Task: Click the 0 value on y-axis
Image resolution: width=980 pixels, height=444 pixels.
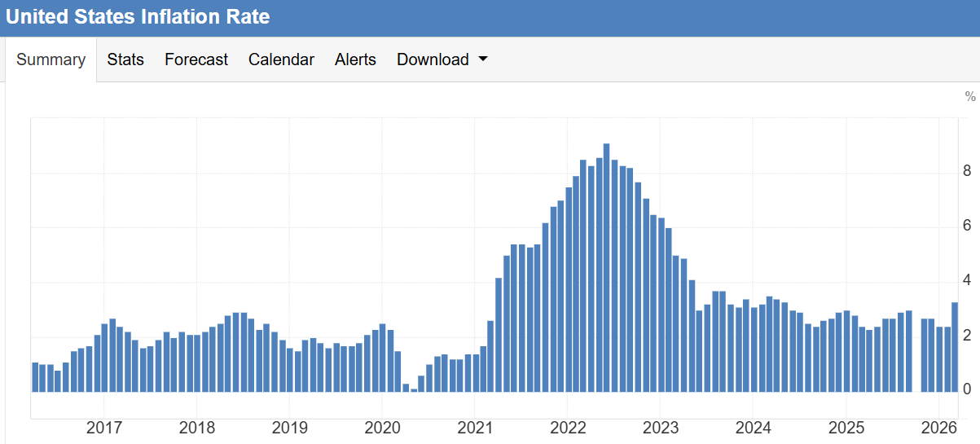Action: point(966,389)
